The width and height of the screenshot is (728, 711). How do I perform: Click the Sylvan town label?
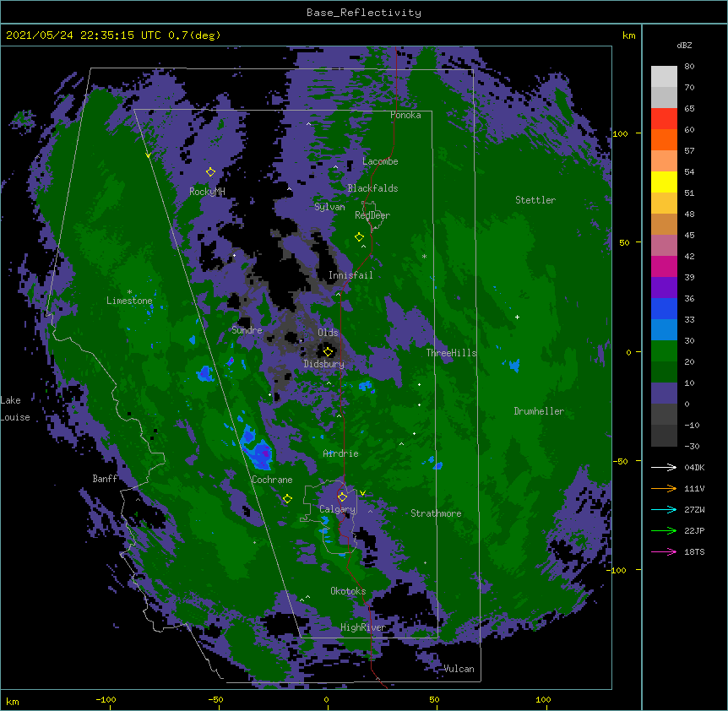pos(329,207)
